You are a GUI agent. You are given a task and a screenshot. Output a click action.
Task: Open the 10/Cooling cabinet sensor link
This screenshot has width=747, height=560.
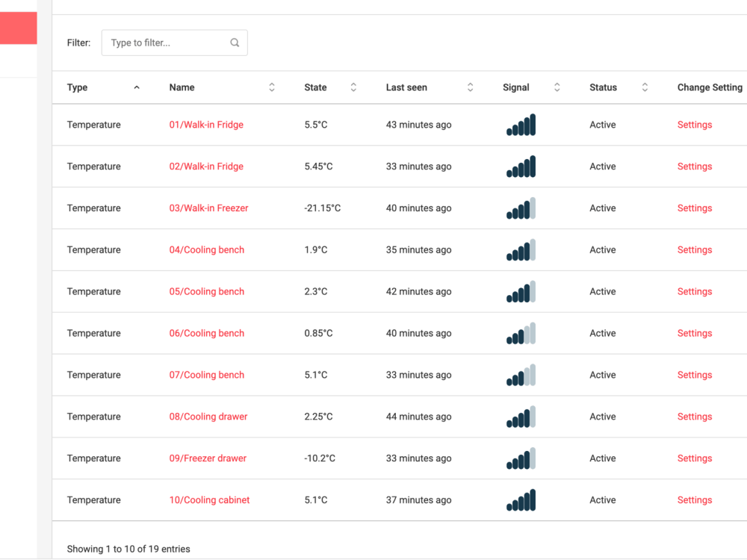tap(209, 500)
